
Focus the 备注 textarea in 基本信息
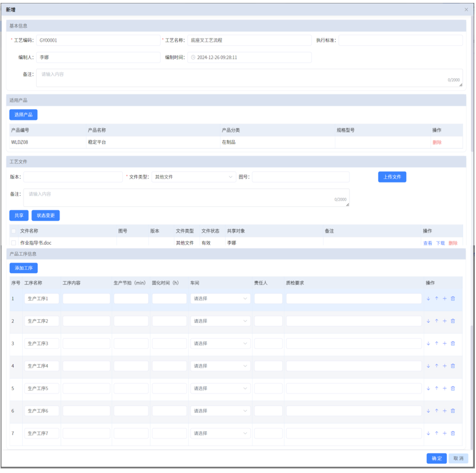tap(249, 78)
